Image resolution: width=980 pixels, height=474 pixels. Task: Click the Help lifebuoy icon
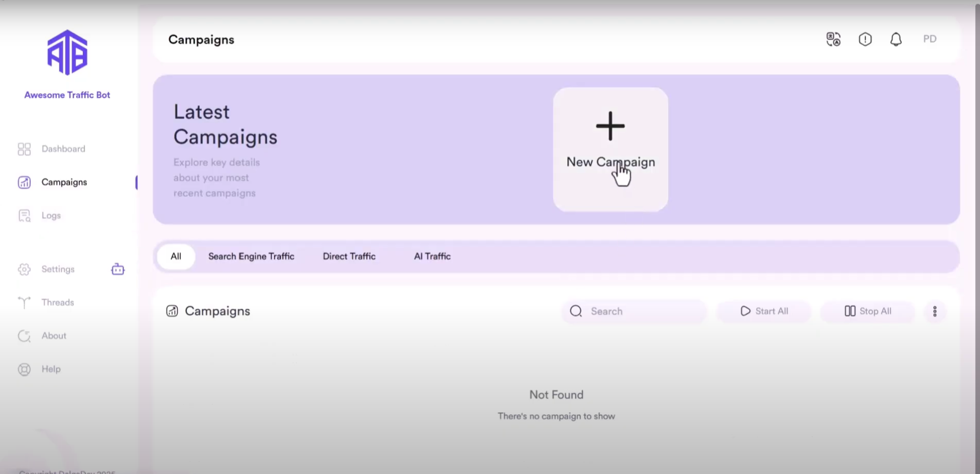tap(24, 369)
